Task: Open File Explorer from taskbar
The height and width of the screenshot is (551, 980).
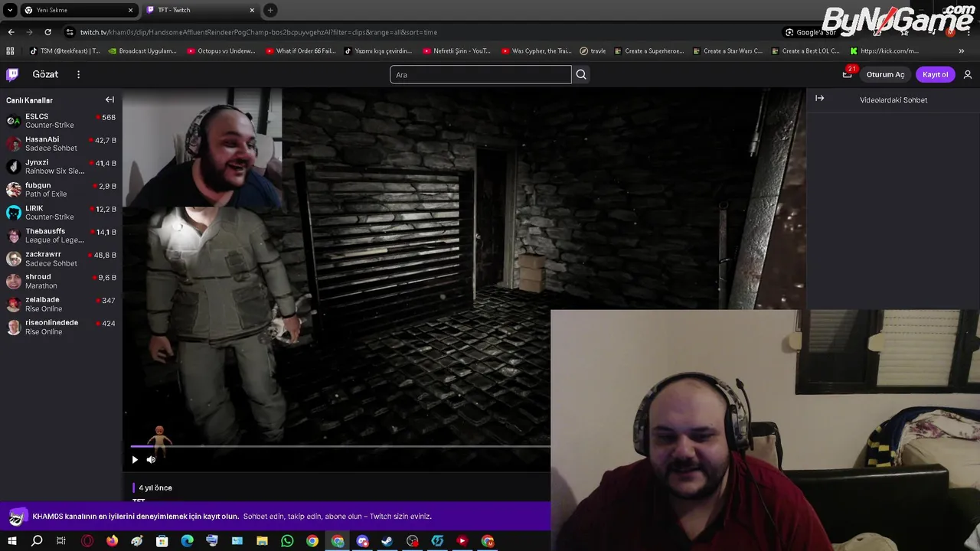Action: 262,541
